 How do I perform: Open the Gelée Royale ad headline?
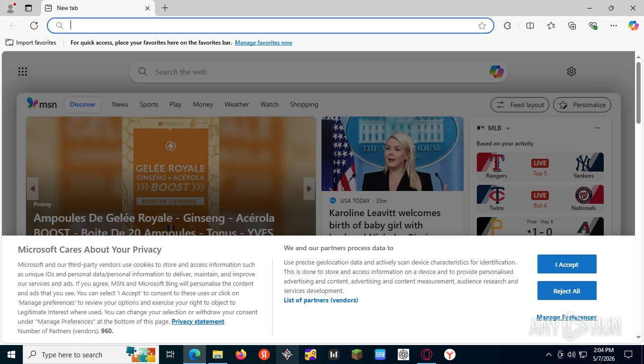click(154, 225)
